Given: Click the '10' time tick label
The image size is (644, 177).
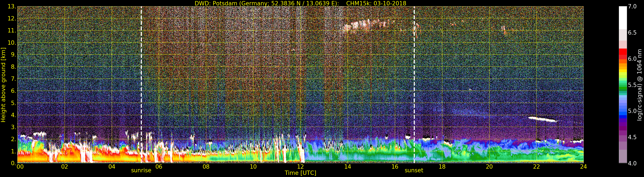Looking at the screenshot, I should [253, 166].
